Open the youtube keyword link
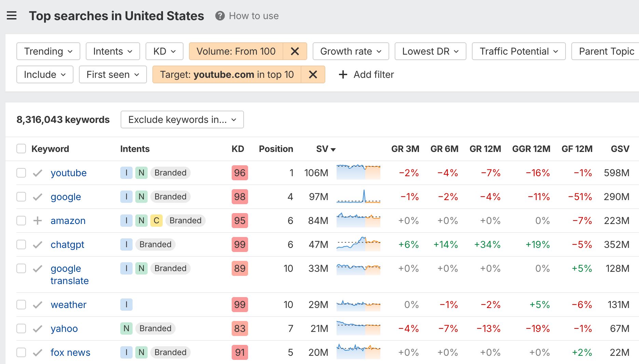 click(68, 173)
